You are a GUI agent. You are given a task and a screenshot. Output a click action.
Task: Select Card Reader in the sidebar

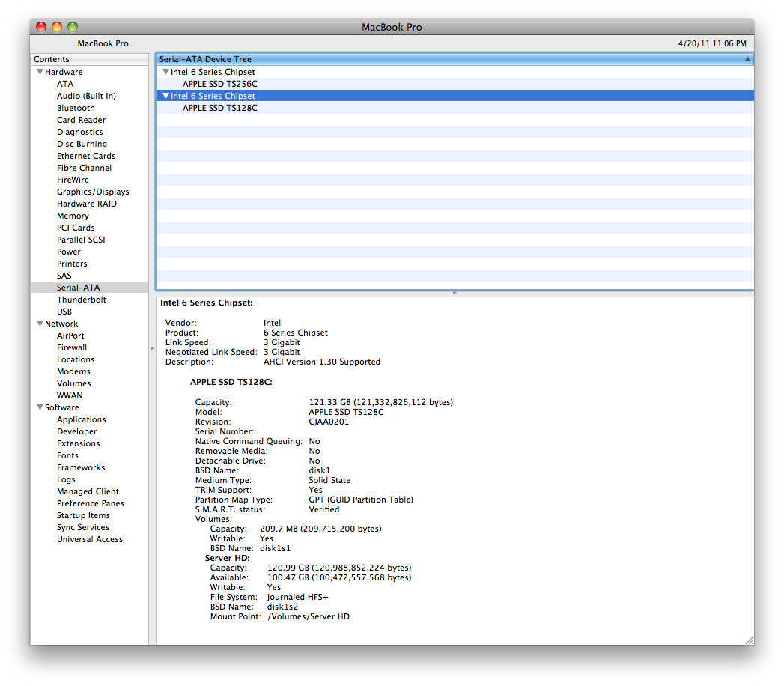(81, 120)
